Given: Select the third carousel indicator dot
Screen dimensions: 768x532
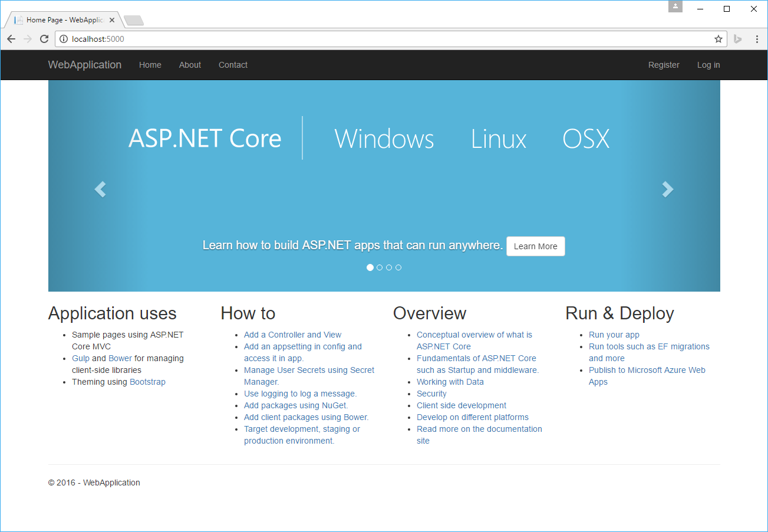Looking at the screenshot, I should click(x=389, y=267).
